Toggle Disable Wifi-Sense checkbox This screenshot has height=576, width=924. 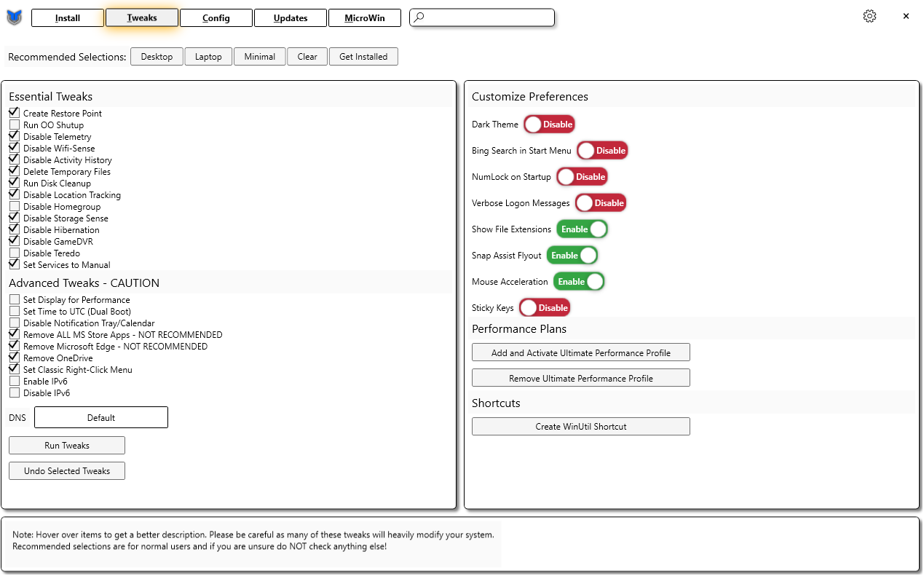coord(15,148)
